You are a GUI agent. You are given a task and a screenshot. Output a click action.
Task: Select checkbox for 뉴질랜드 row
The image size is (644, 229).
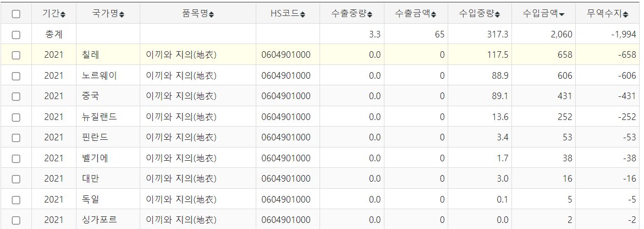pos(16,117)
